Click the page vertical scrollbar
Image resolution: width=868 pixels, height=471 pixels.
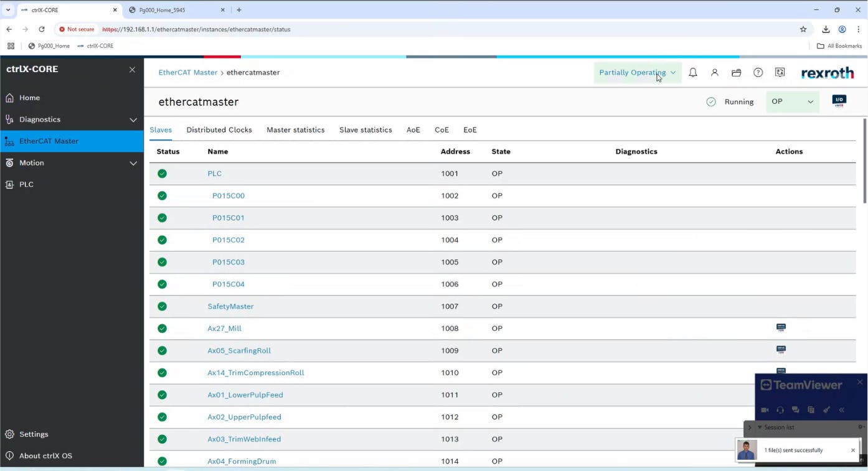click(x=864, y=162)
